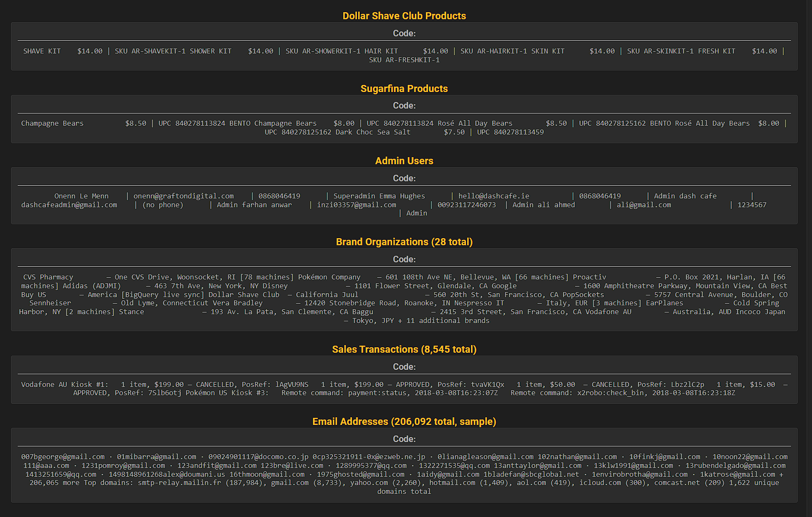812x517 pixels.
Task: Click the "Vodafone AU Kiosk #1:" label
Action: click(x=65, y=385)
